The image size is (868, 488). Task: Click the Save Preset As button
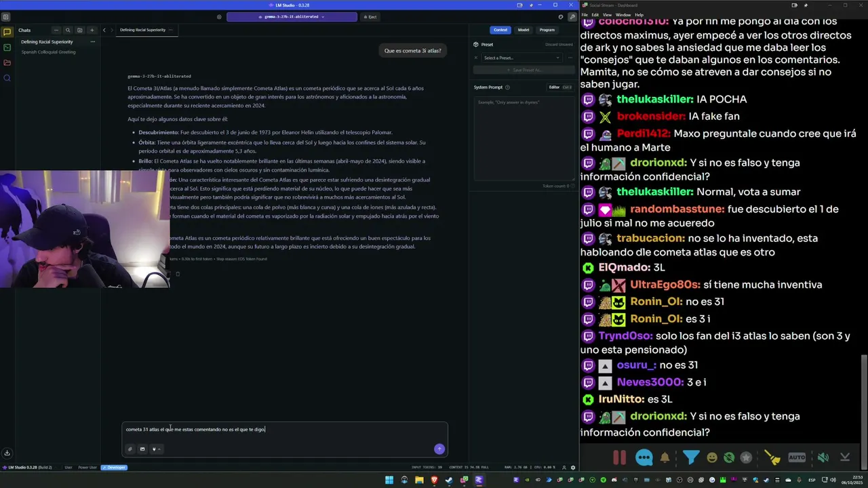pos(524,70)
